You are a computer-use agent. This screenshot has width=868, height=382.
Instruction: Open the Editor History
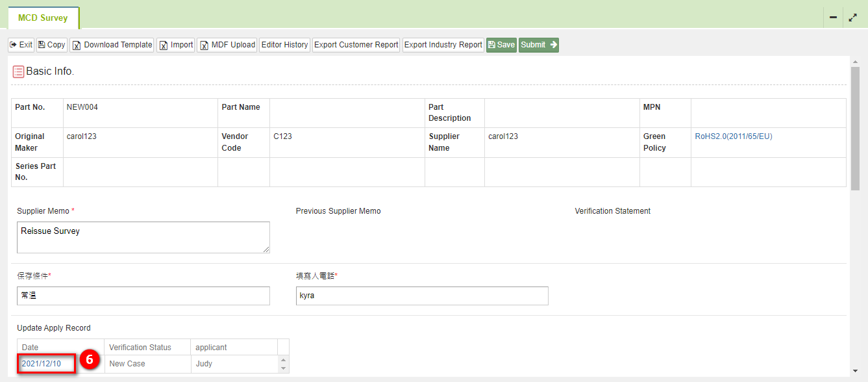(284, 45)
